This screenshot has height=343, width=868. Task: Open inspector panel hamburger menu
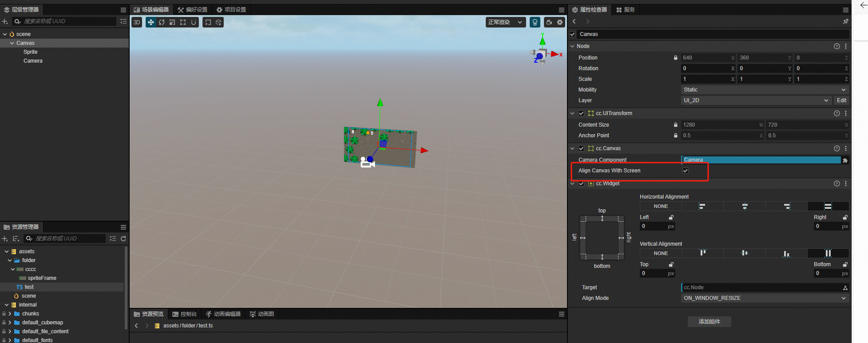tap(846, 10)
